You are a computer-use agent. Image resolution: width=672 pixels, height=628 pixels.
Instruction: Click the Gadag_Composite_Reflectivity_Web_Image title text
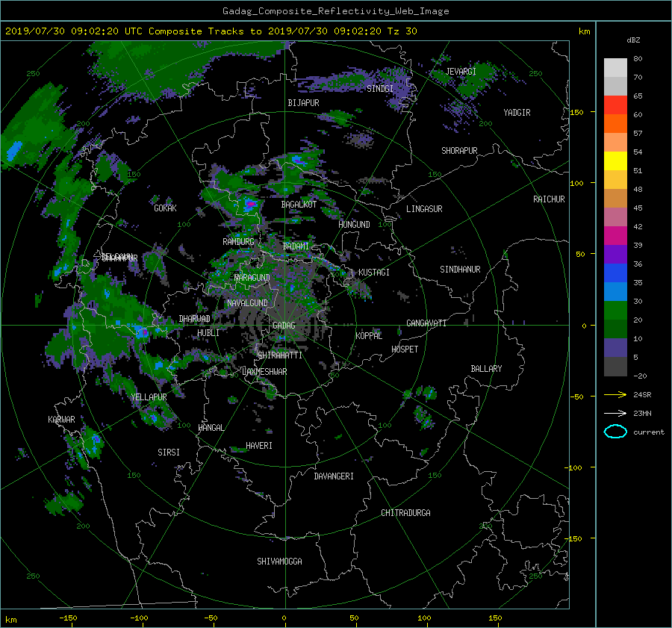335,11
